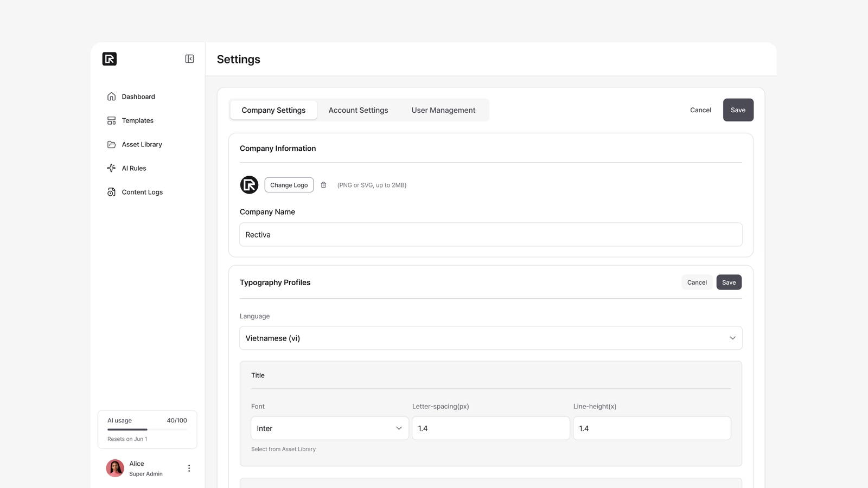Delete the company logo via the trash icon

tap(323, 185)
